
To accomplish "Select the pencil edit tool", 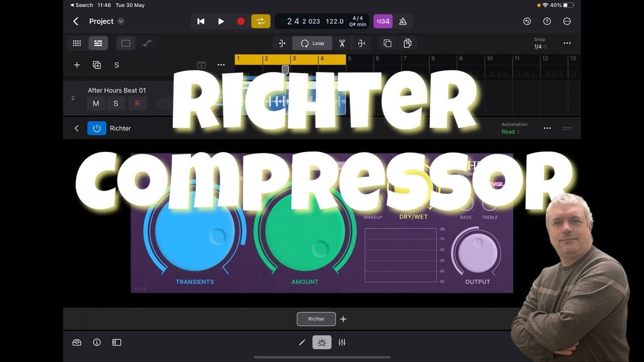I will [302, 342].
